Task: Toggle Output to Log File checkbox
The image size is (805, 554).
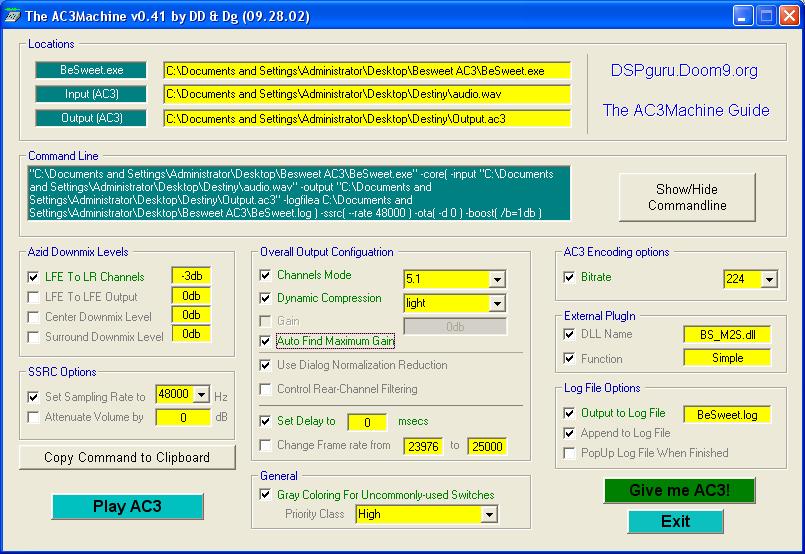Action: click(569, 413)
